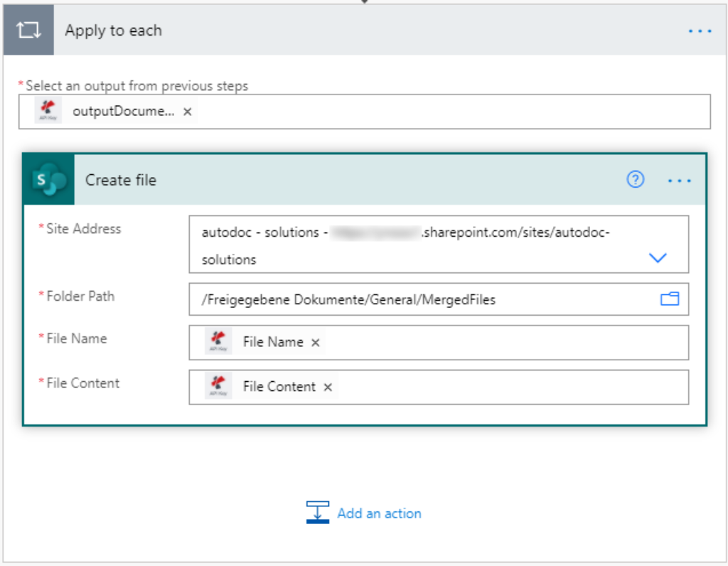Click the Apply to each header title
This screenshot has height=566, width=728.
tap(114, 31)
